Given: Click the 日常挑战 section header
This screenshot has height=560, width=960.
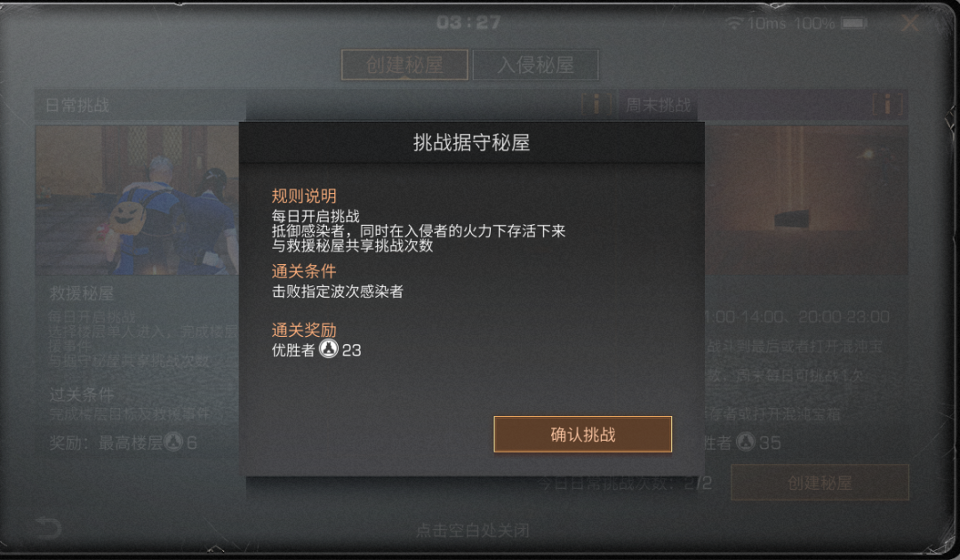Looking at the screenshot, I should coord(77,105).
